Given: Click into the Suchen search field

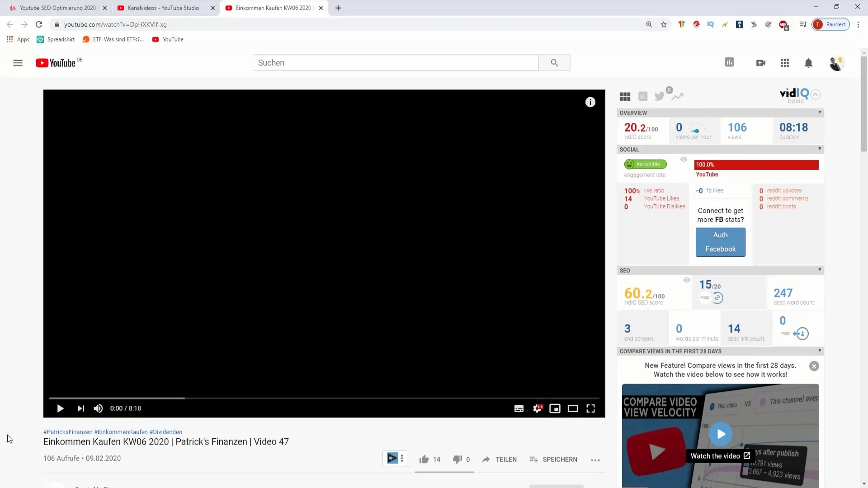Looking at the screenshot, I should (396, 63).
